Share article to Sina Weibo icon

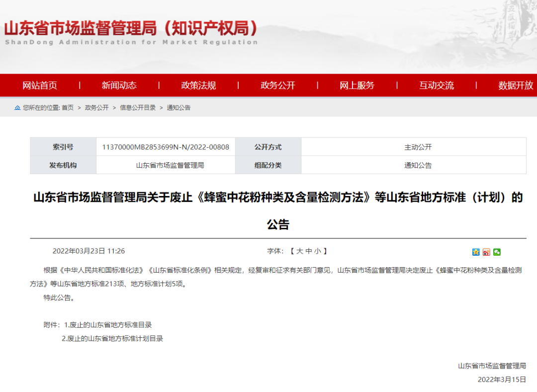pos(486,252)
